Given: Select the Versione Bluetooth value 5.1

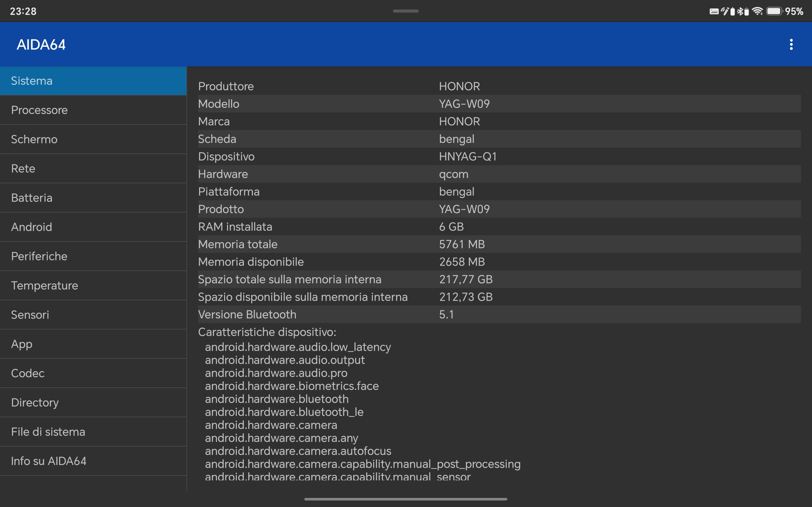Looking at the screenshot, I should pos(446,315).
